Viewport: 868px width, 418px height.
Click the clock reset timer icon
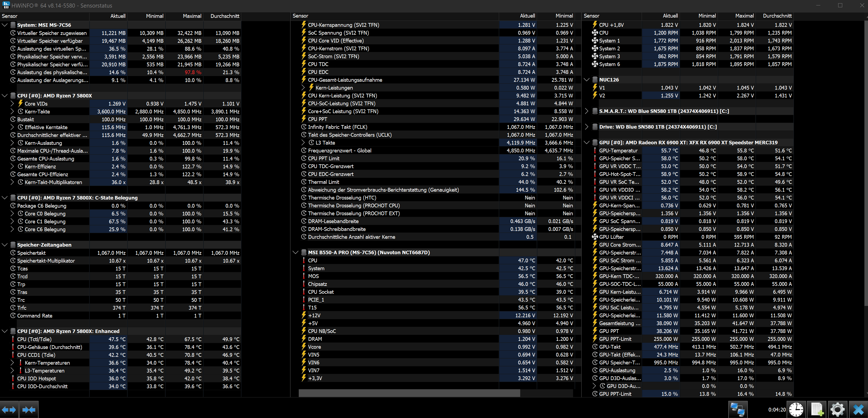(796, 410)
